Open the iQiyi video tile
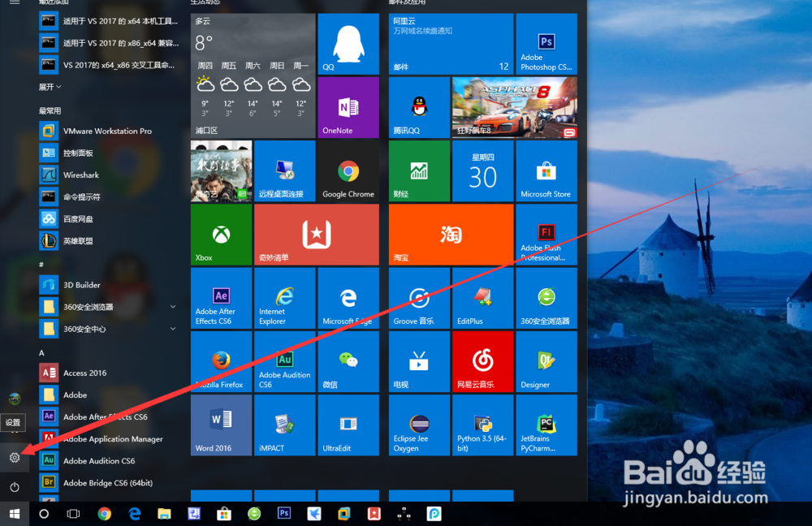The image size is (812, 526). [x=221, y=170]
